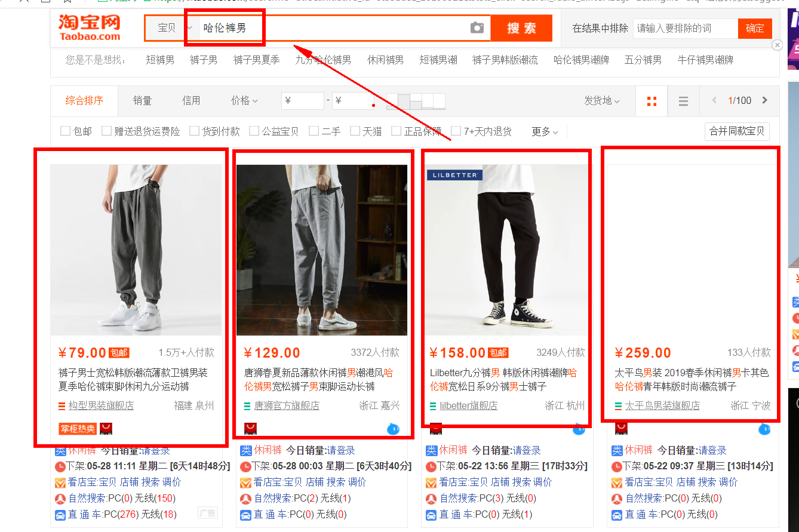Screen dimensions: 799x532
Task: Expand the 发货地 location dropdown
Action: click(x=602, y=101)
